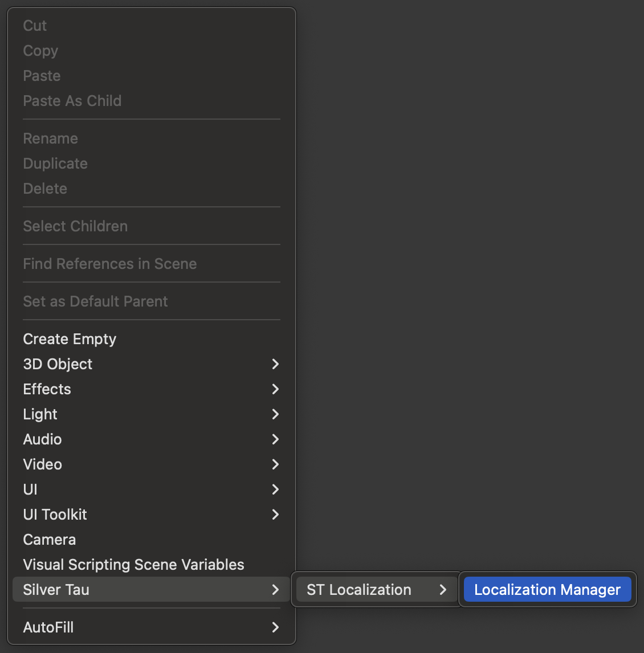Choose the Duplicate menu entry
Screen dimensions: 644x653
55,164
